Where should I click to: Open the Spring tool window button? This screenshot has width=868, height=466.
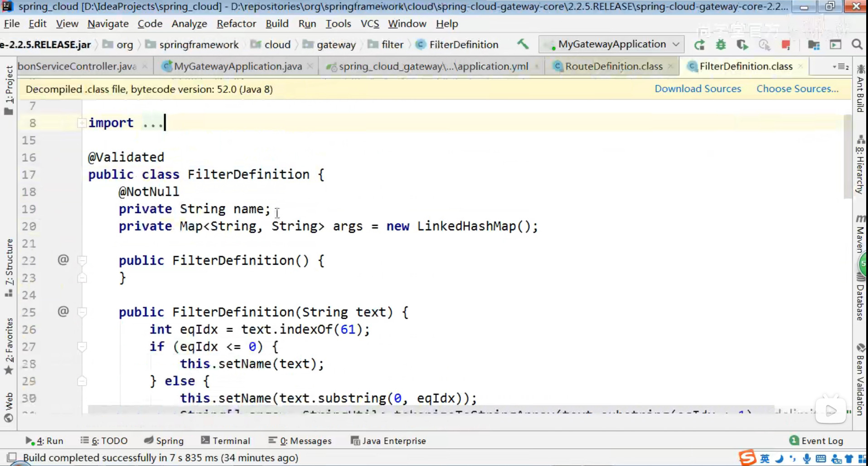[x=164, y=441]
